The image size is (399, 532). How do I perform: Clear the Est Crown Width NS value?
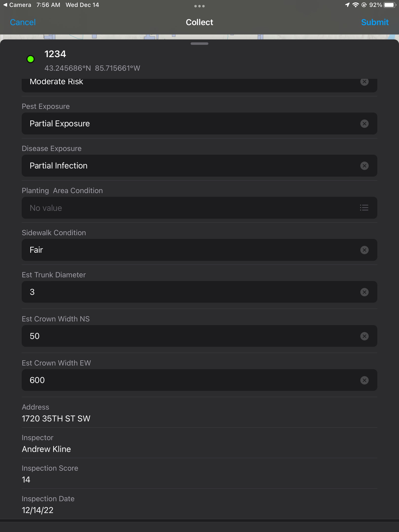364,336
